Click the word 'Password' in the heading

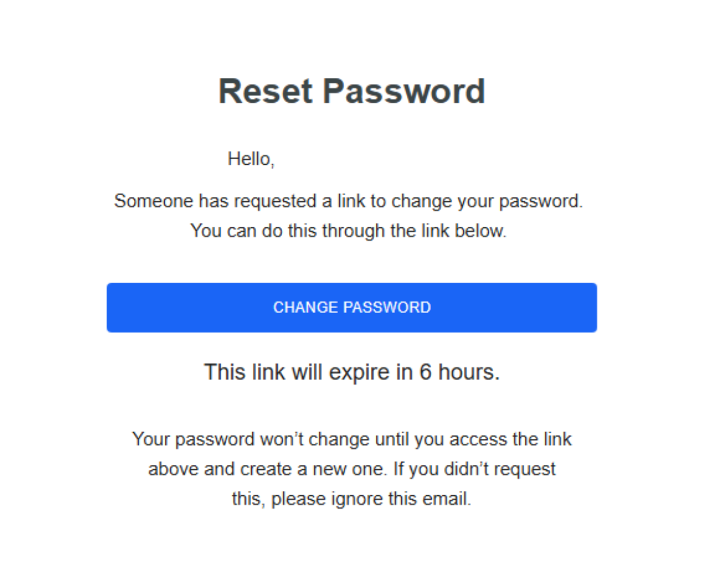pyautogui.click(x=404, y=91)
